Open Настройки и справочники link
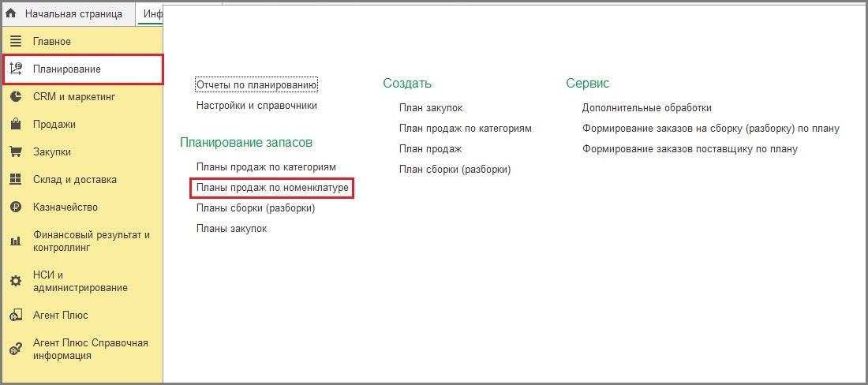The width and height of the screenshot is (868, 385). point(257,105)
